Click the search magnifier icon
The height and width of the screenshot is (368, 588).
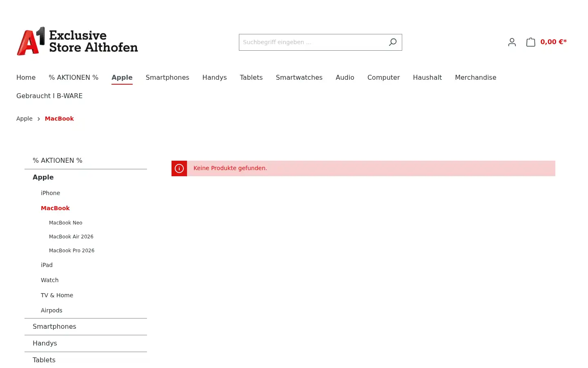tap(393, 42)
